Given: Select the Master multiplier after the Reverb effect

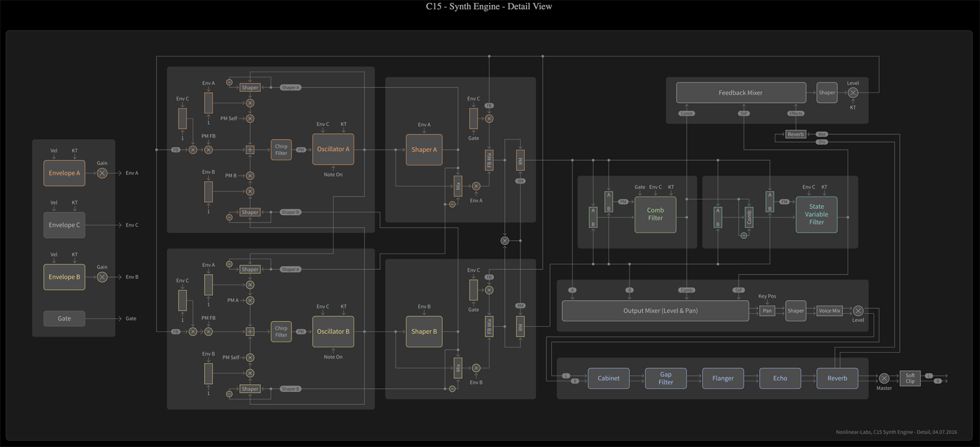Looking at the screenshot, I should click(884, 378).
